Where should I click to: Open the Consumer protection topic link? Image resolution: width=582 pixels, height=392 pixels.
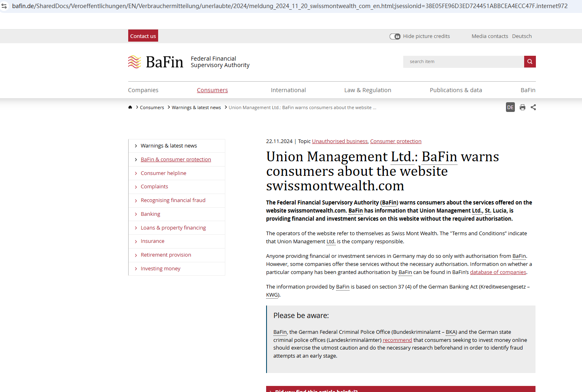396,141
